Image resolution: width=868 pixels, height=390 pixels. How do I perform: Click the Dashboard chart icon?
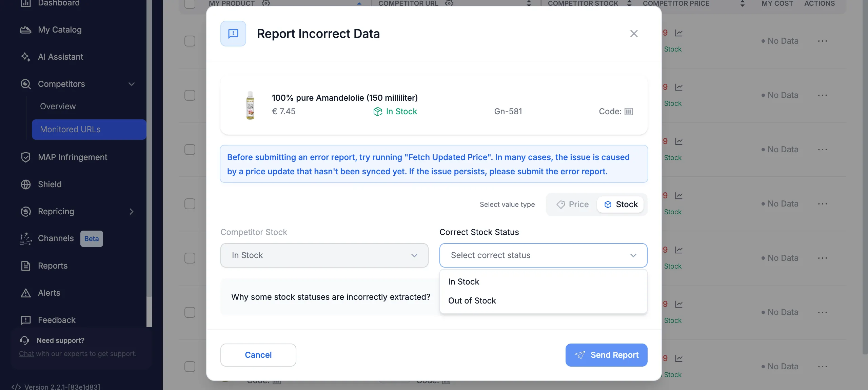(x=26, y=3)
